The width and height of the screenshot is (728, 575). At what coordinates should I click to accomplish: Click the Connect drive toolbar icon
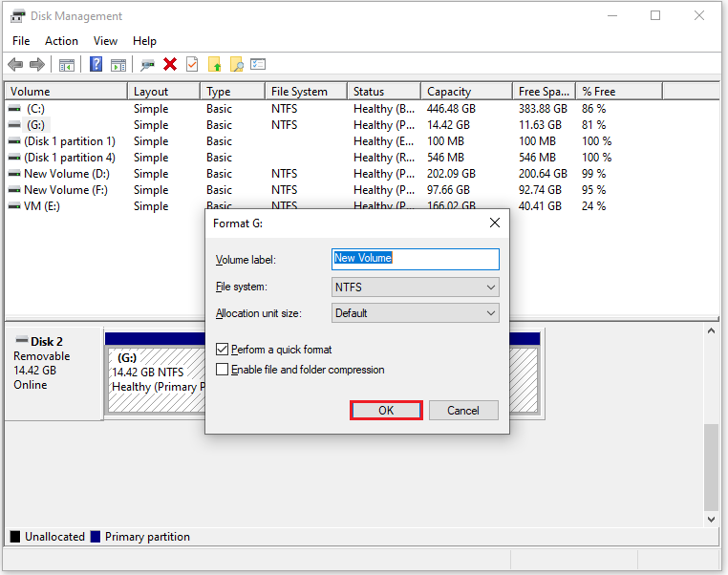click(x=148, y=65)
